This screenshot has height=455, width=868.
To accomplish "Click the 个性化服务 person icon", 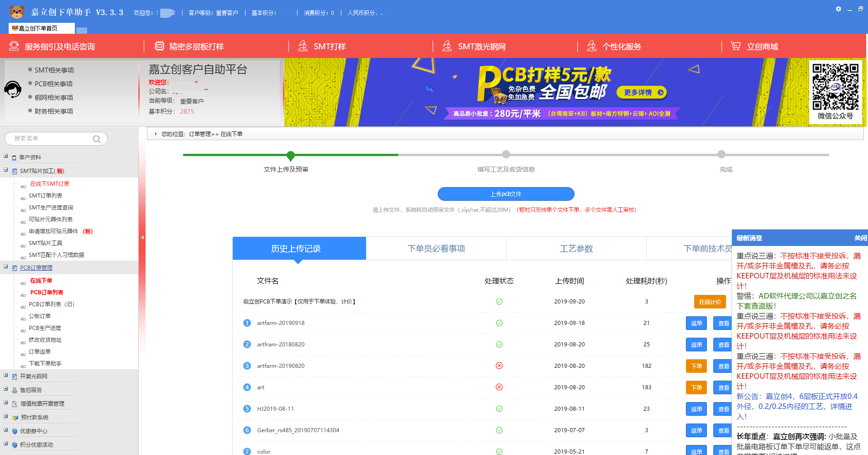I will point(591,46).
